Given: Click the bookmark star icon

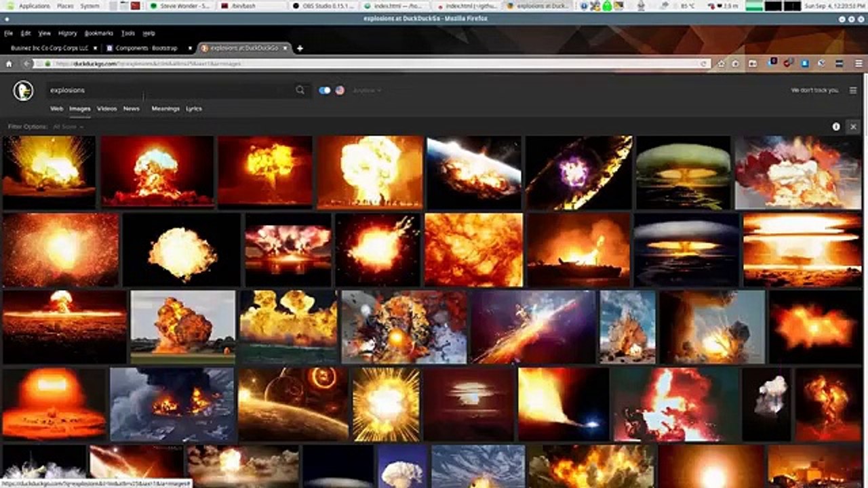Looking at the screenshot, I should point(720,64).
